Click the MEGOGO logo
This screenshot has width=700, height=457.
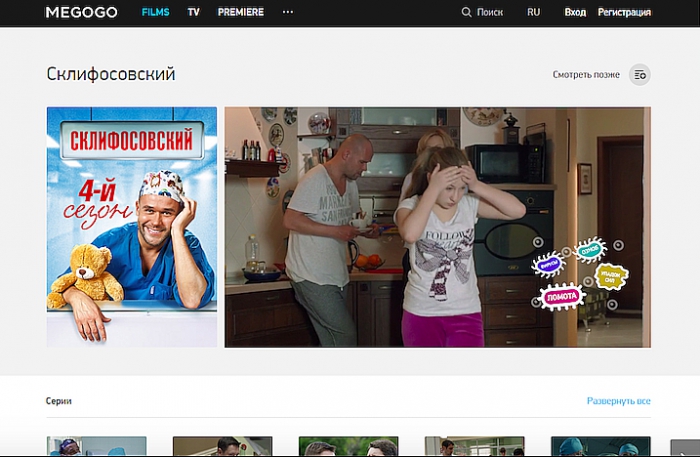pyautogui.click(x=82, y=12)
